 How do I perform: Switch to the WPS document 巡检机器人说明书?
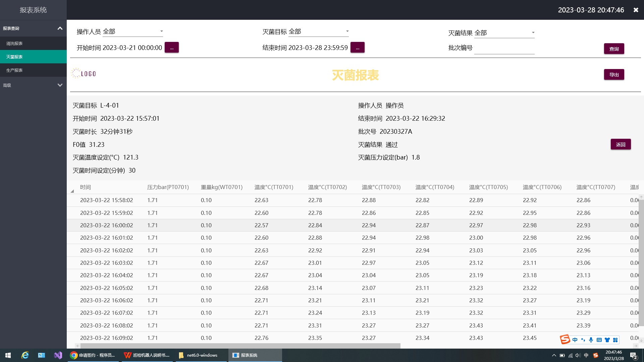coord(147,355)
